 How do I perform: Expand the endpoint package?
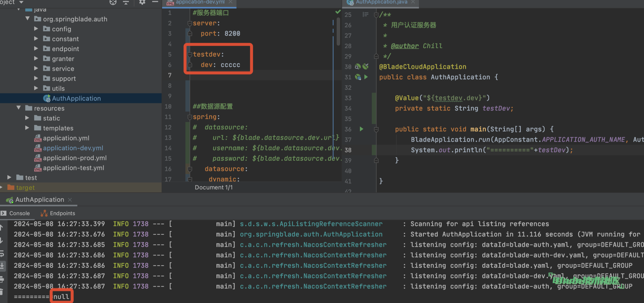pos(36,48)
